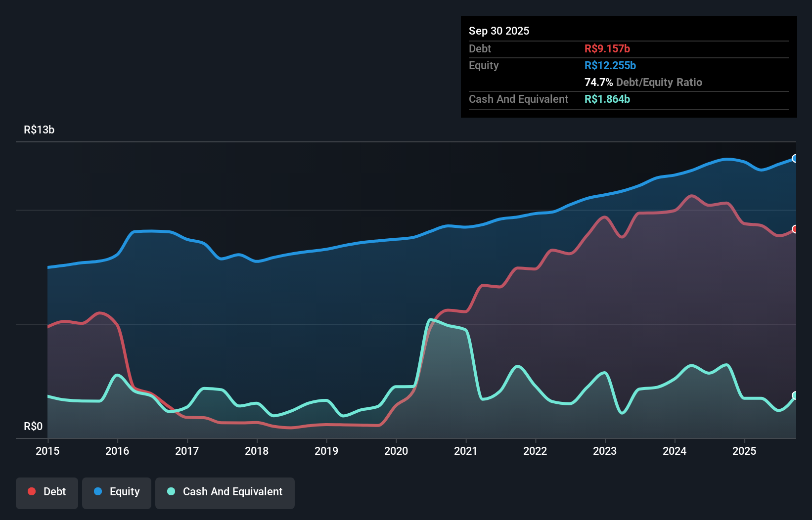This screenshot has width=812, height=520.
Task: Click the 2025 x-axis label
Action: pos(744,451)
